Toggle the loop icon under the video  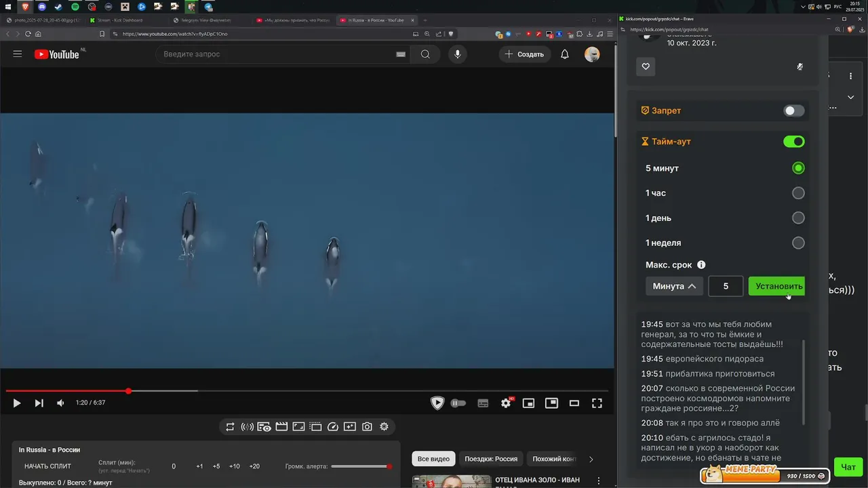(x=230, y=426)
